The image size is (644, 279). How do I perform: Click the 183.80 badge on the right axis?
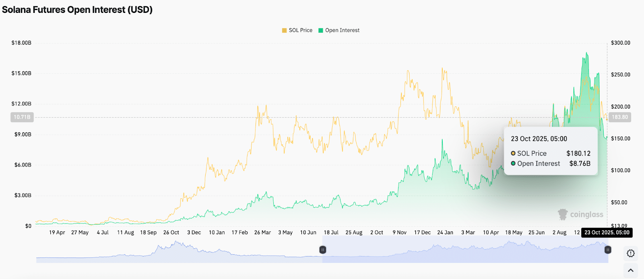click(620, 117)
